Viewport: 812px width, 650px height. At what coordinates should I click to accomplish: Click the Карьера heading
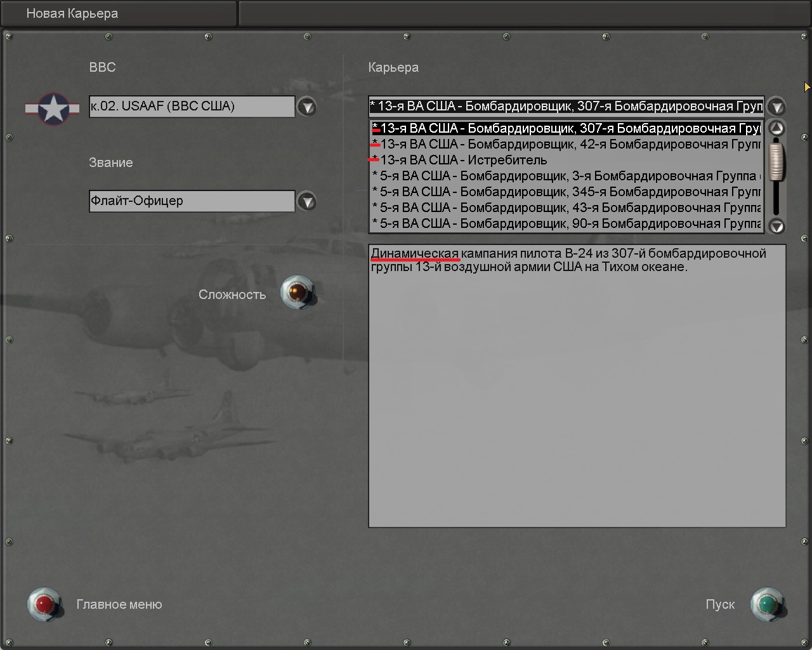[x=393, y=67]
